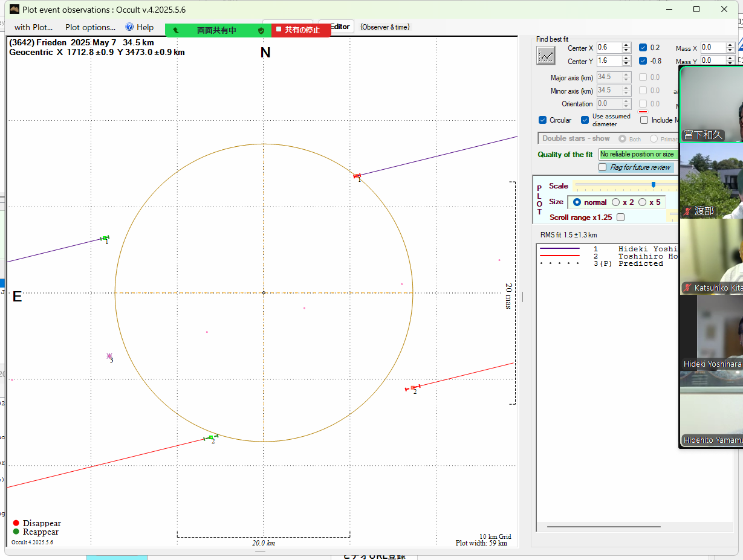743x560 pixels.
Task: Click the green shield icon in sharing bar
Action: (x=261, y=30)
